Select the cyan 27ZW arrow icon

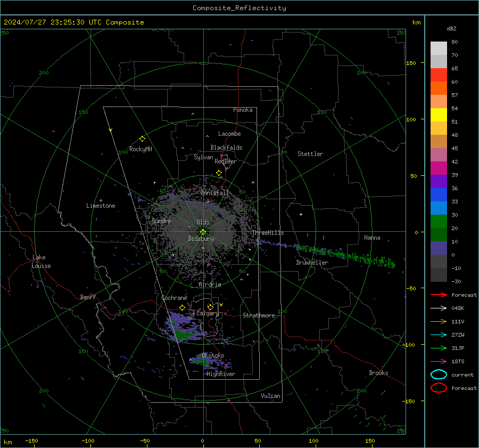point(439,335)
